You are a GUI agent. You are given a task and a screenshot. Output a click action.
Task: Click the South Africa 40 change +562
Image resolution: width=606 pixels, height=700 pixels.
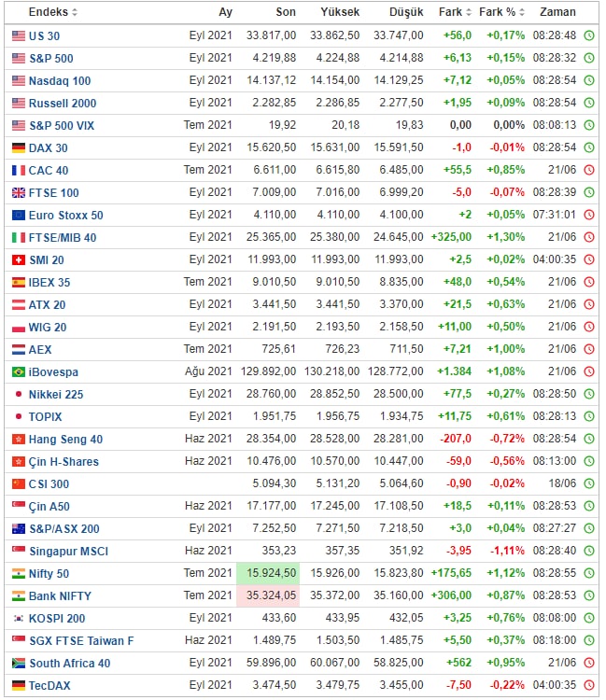(459, 663)
